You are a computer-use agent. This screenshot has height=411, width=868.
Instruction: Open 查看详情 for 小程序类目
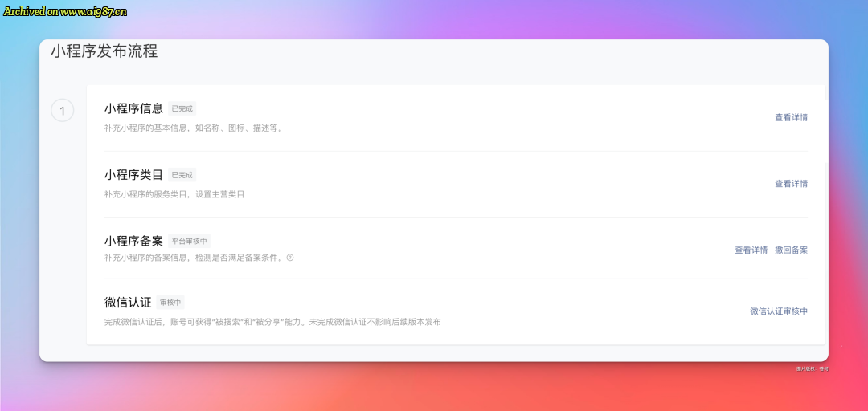[x=791, y=184]
